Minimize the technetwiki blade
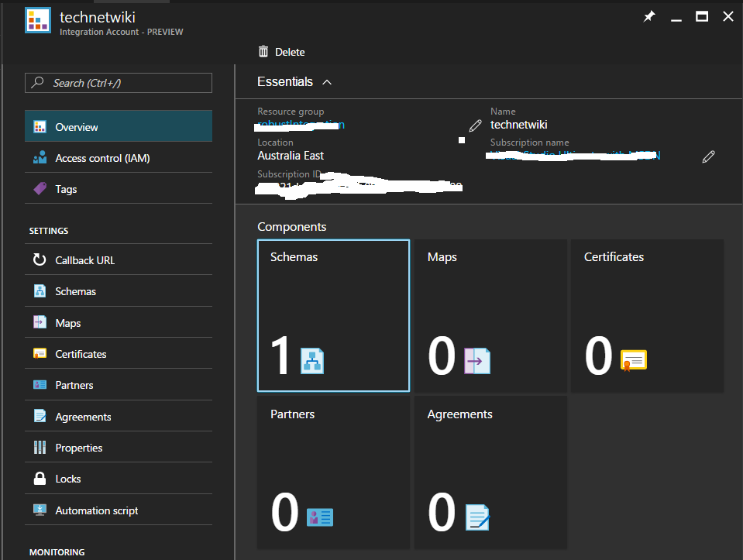 [676, 19]
